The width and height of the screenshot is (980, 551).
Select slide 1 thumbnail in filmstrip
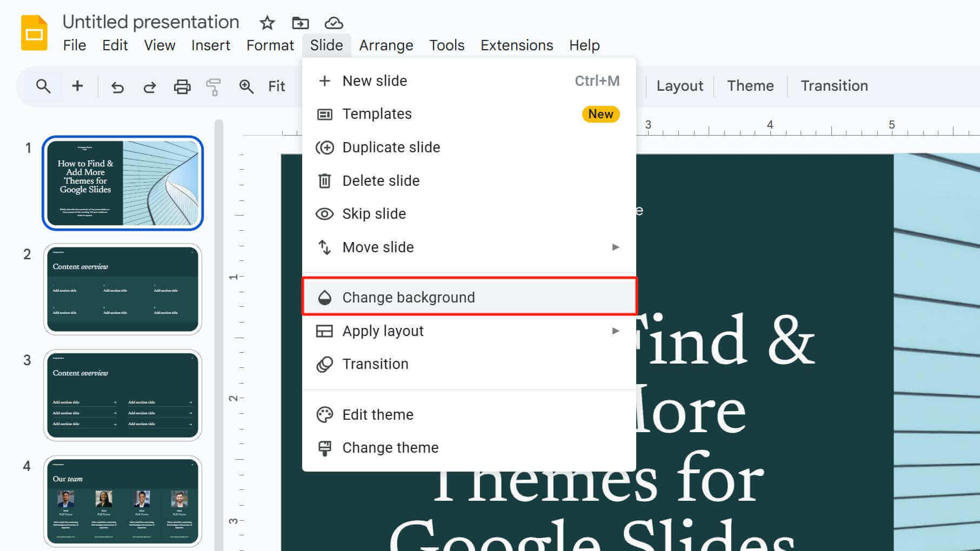pyautogui.click(x=123, y=183)
